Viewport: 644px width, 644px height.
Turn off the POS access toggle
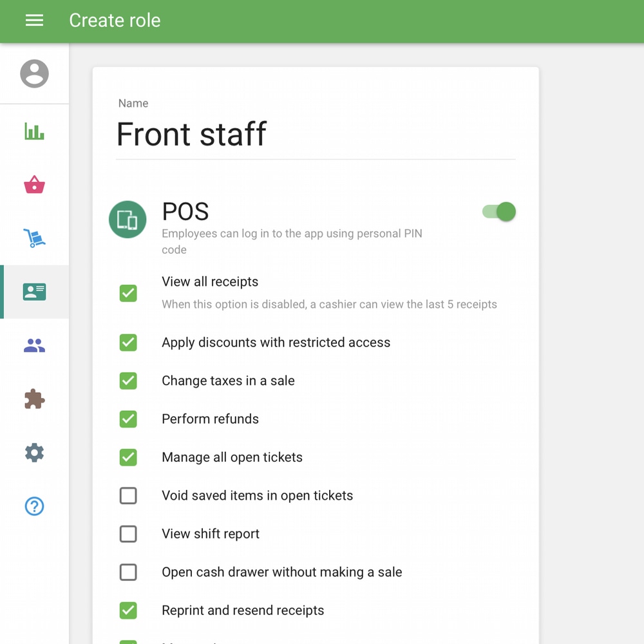click(x=499, y=211)
